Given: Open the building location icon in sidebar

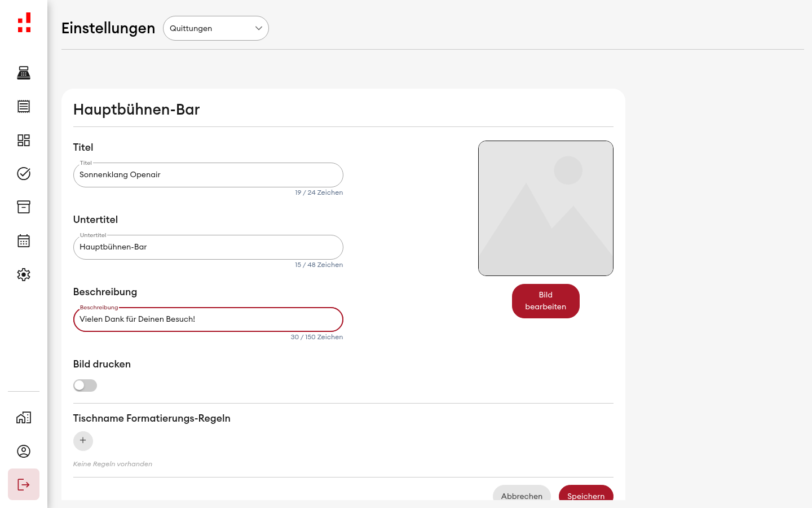Looking at the screenshot, I should click(x=24, y=418).
